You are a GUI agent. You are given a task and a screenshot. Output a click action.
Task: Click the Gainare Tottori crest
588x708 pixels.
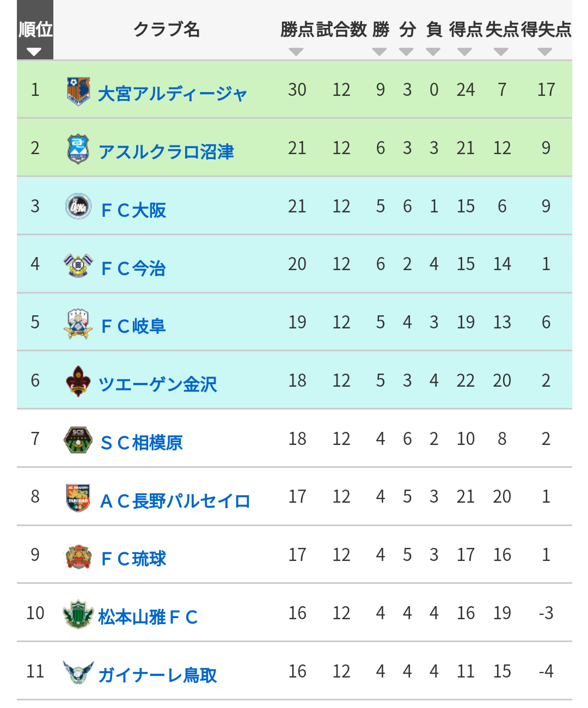[x=78, y=673]
